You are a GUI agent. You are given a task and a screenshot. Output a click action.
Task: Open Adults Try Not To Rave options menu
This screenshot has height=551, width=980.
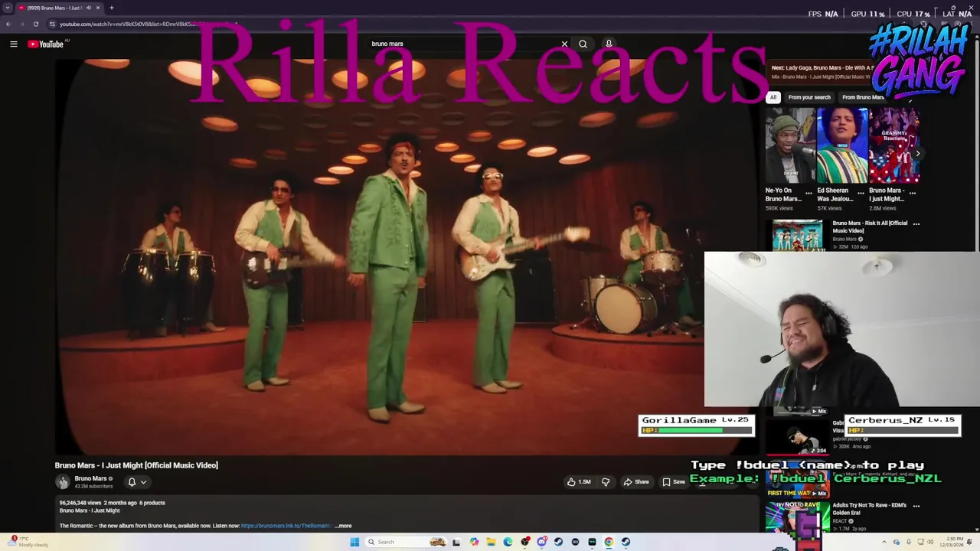pyautogui.click(x=916, y=506)
